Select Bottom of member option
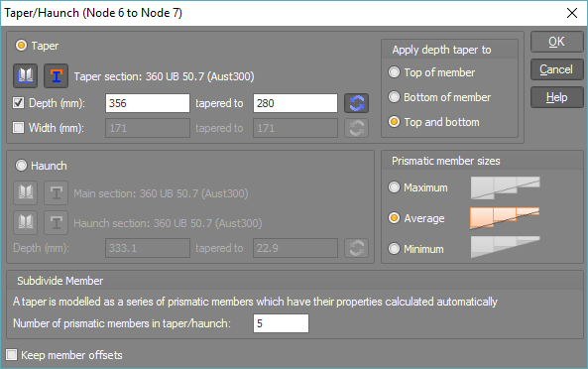The width and height of the screenshot is (588, 369). 394,97
